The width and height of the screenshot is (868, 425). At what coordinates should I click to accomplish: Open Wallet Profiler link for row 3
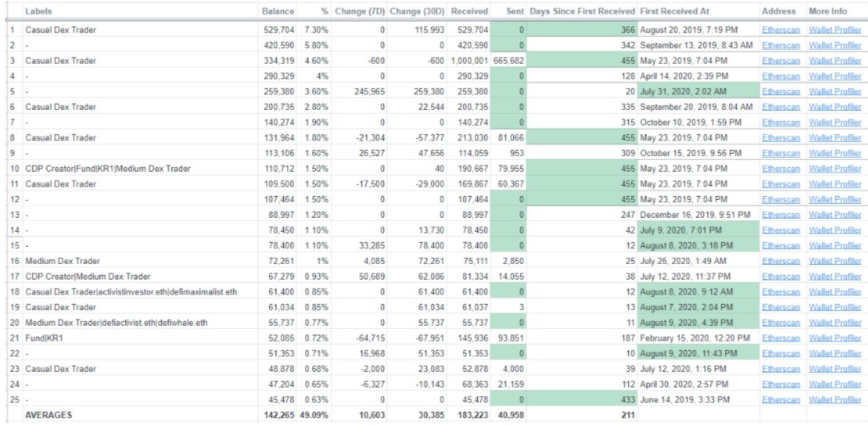click(x=835, y=61)
